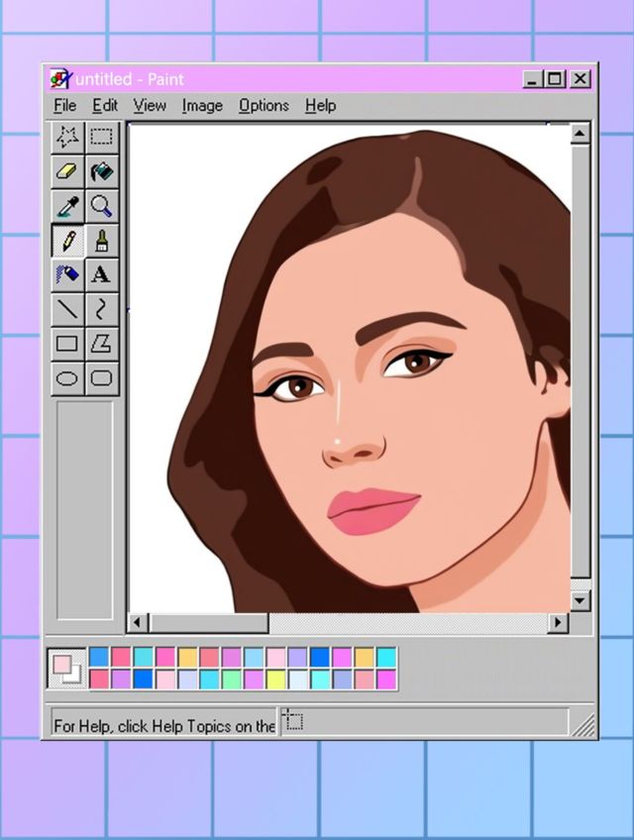Open the File menu

(x=64, y=105)
